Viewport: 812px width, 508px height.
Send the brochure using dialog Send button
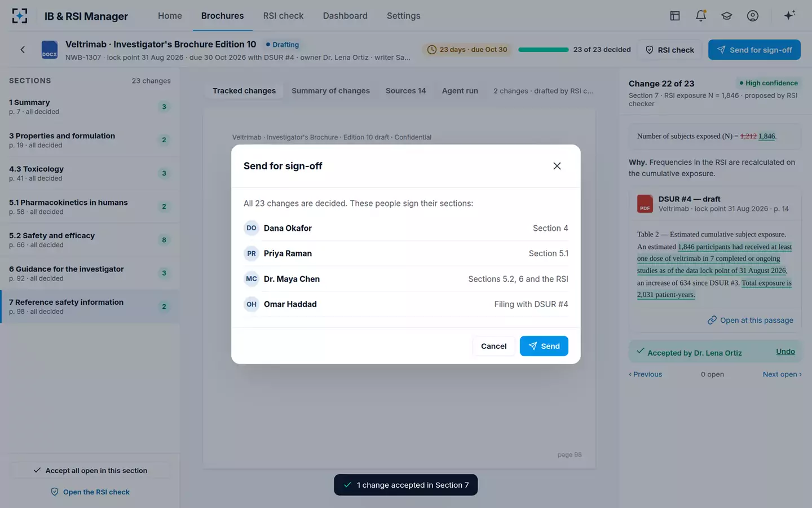tap(544, 346)
